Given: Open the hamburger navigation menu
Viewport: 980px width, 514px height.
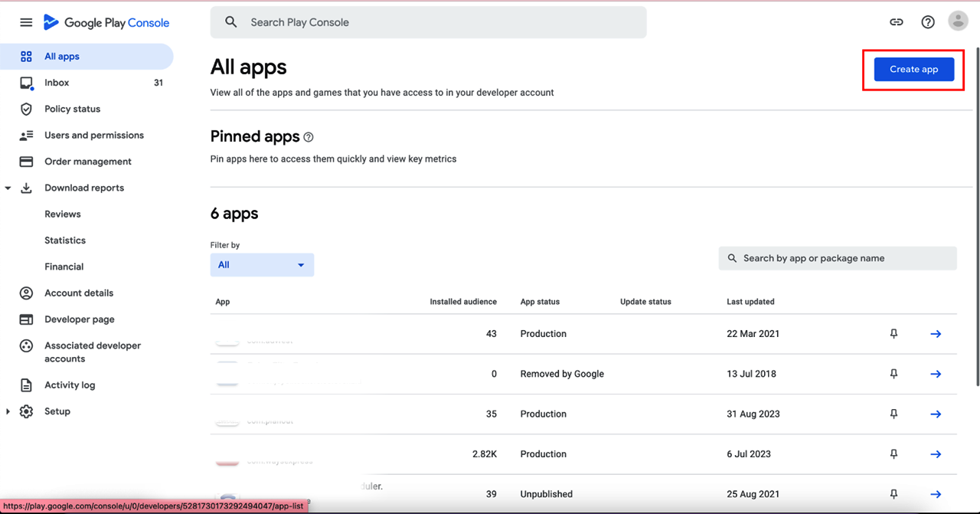Looking at the screenshot, I should click(26, 22).
